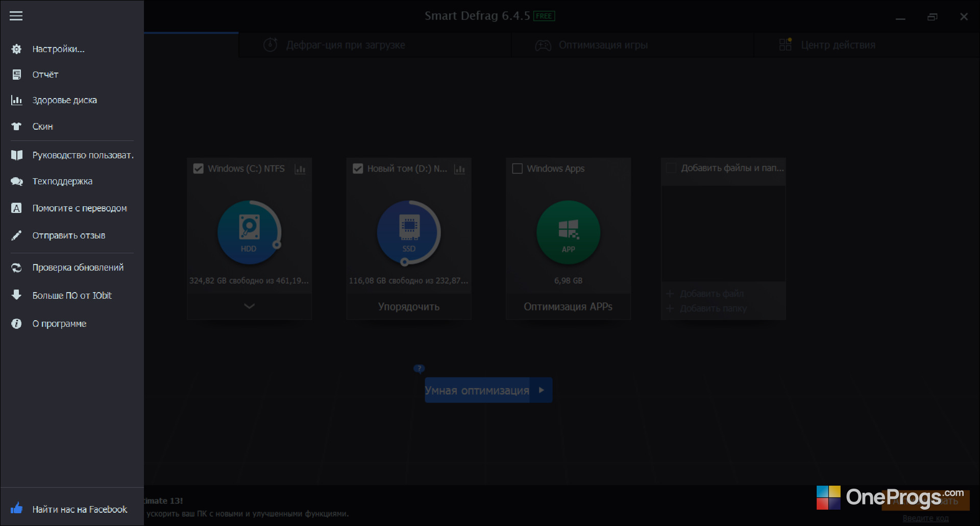Switch to Дефраг-ция при загрузке tab
Viewport: 980px width, 526px height.
375,45
